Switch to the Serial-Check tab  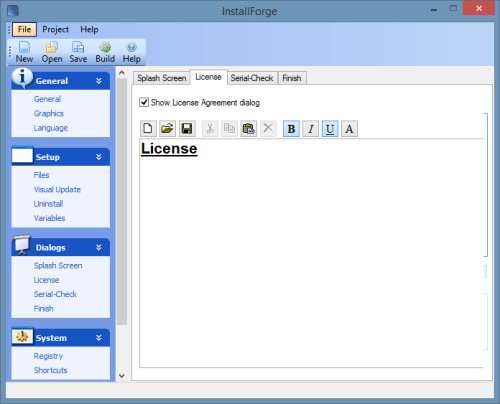coord(252,78)
